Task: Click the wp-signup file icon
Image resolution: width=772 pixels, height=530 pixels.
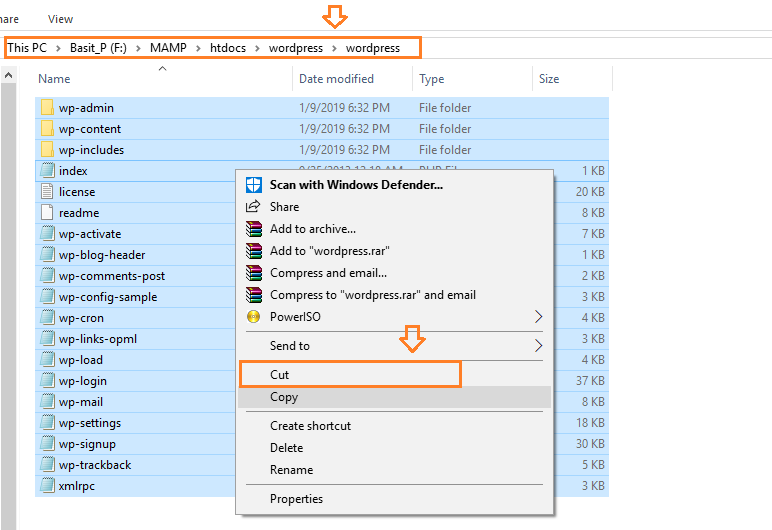Action: (47, 444)
